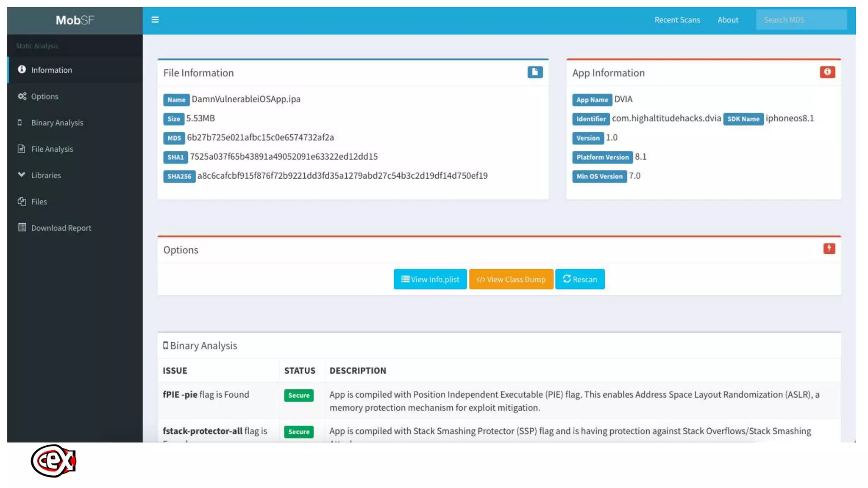Click the Options red lightning icon
This screenshot has width=868, height=488.
tap(829, 249)
